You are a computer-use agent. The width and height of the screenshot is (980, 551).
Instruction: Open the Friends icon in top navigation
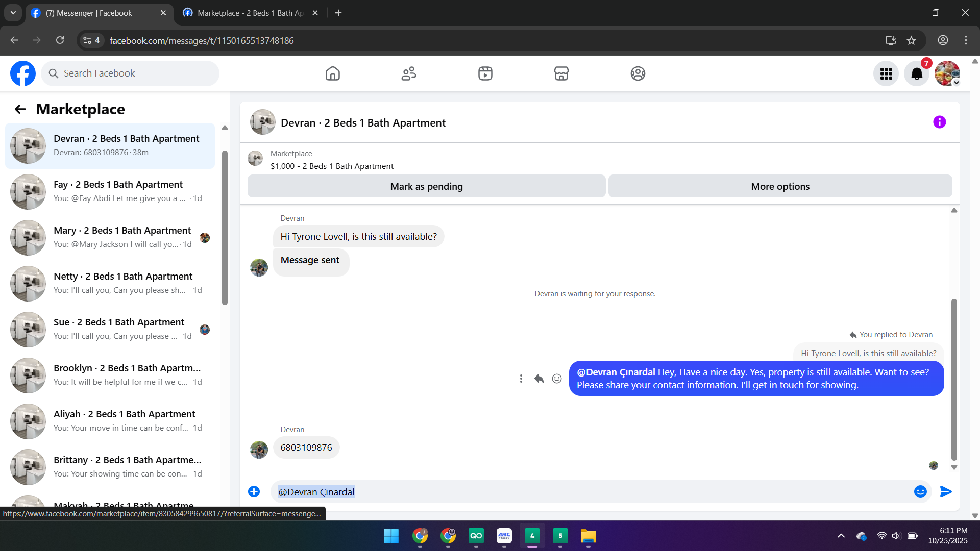point(408,73)
